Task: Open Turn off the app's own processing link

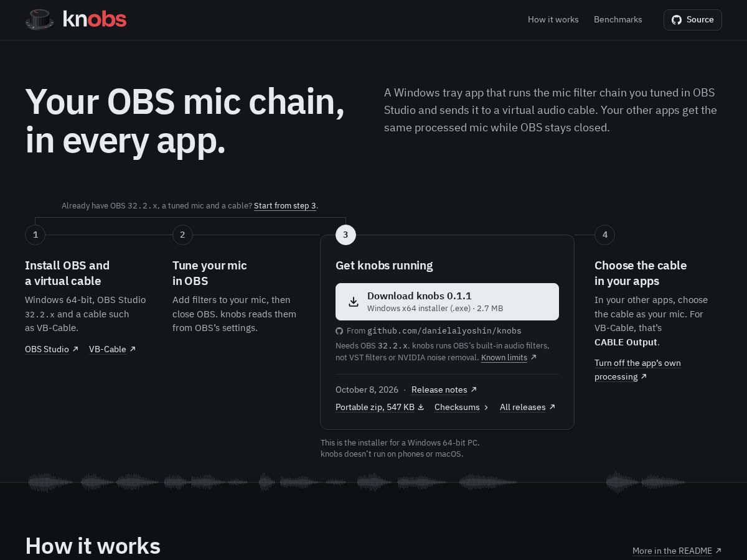Action: point(637,370)
